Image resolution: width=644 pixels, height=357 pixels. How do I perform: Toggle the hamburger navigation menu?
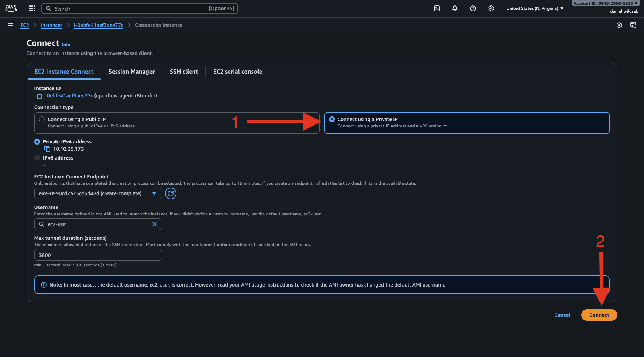pyautogui.click(x=11, y=25)
